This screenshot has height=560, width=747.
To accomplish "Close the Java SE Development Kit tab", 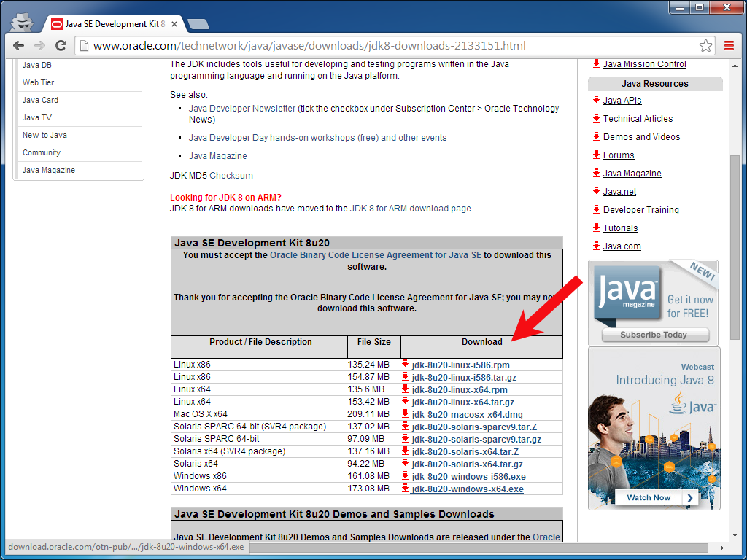I will point(174,24).
